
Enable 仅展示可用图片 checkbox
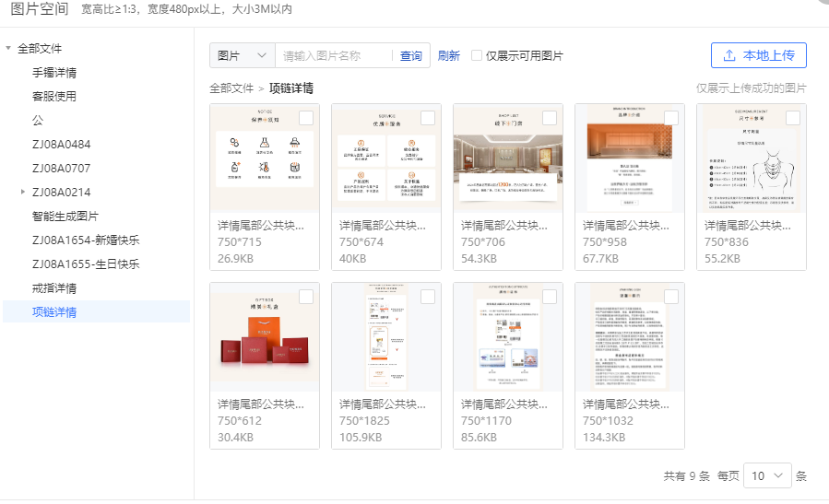click(x=477, y=55)
